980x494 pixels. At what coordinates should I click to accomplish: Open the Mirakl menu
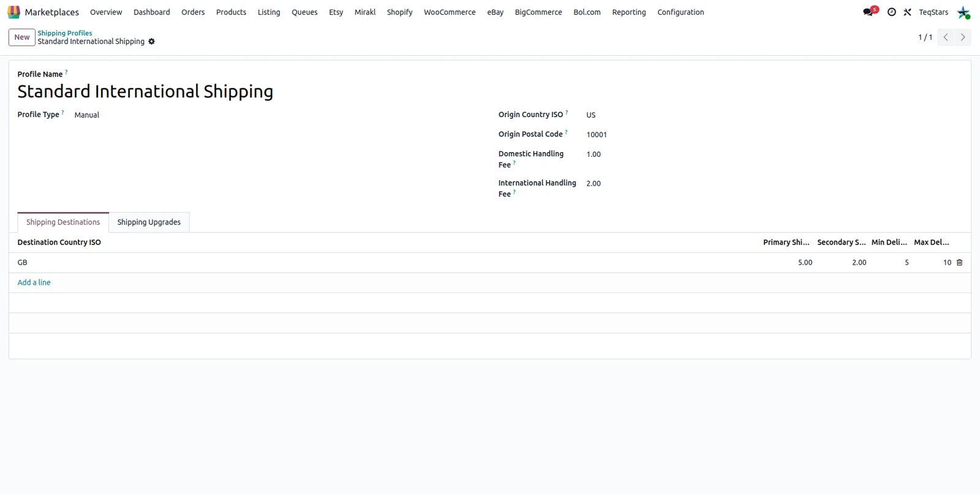365,12
